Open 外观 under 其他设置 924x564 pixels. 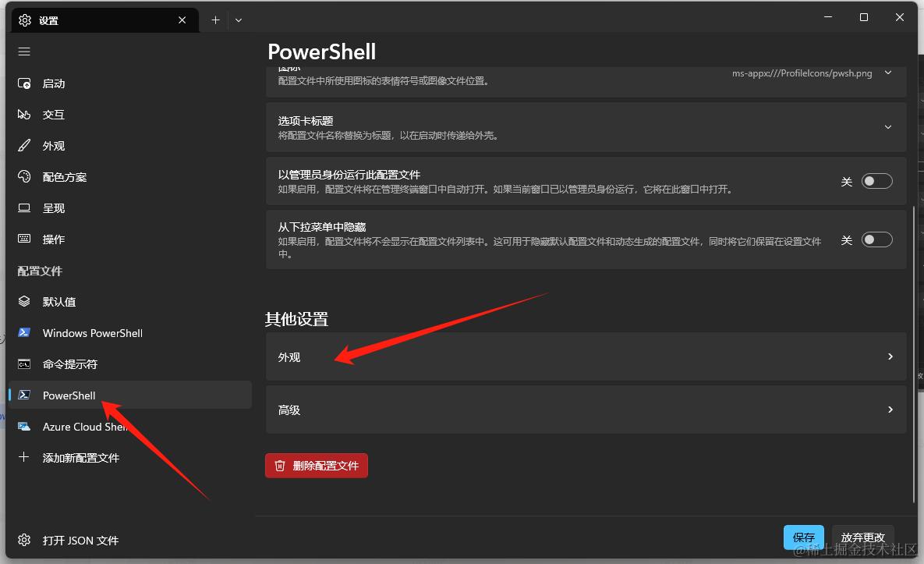(586, 356)
